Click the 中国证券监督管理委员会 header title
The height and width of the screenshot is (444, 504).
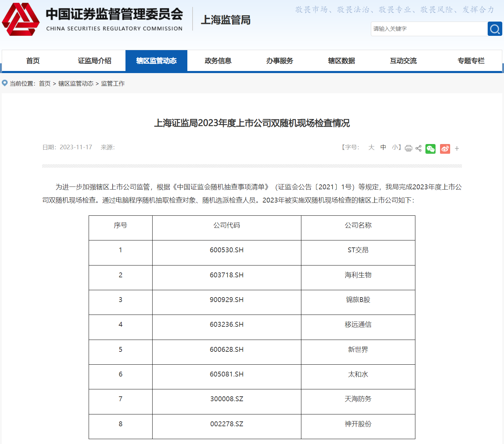click(x=114, y=14)
